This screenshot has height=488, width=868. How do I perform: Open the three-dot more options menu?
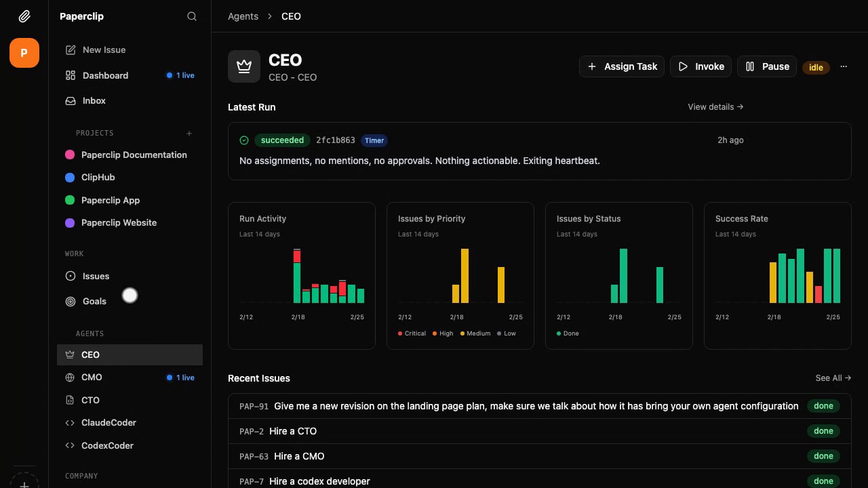click(844, 66)
